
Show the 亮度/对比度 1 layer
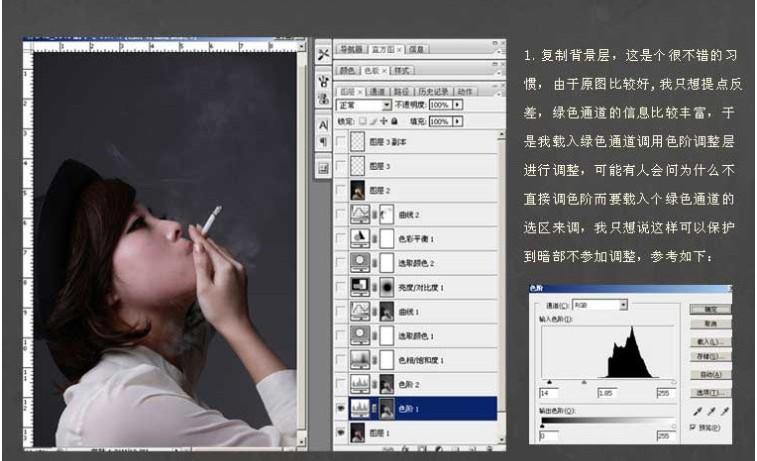pos(341,287)
